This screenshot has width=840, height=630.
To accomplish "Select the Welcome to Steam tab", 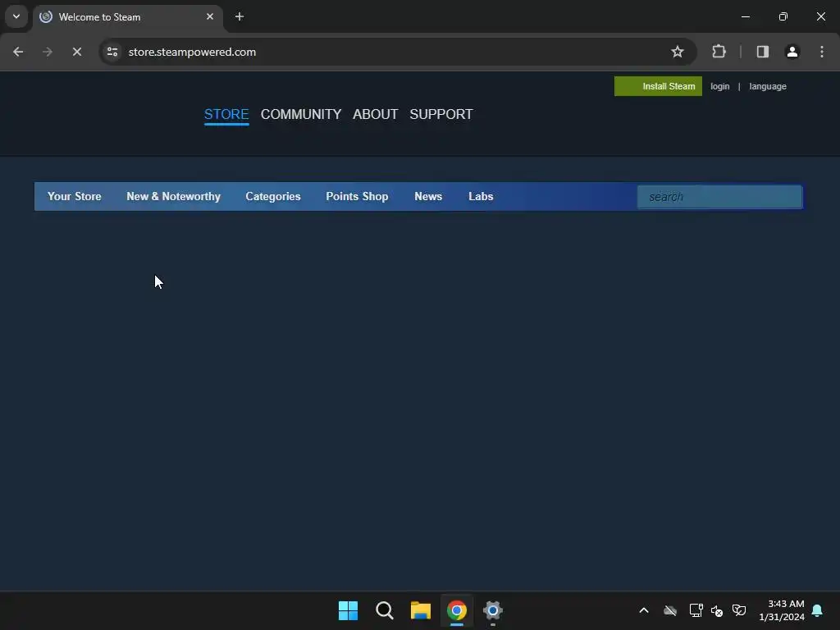I will click(x=129, y=17).
